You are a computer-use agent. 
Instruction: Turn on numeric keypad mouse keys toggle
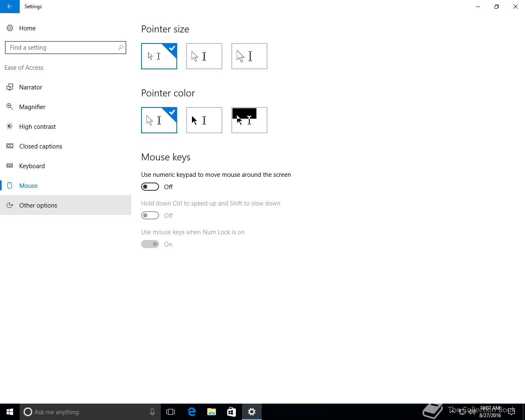pyautogui.click(x=150, y=187)
